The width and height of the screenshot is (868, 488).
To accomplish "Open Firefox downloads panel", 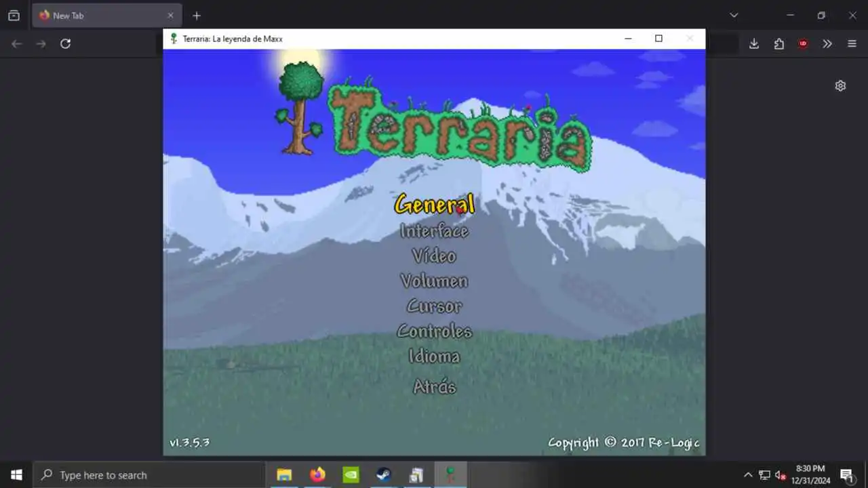I will click(754, 43).
